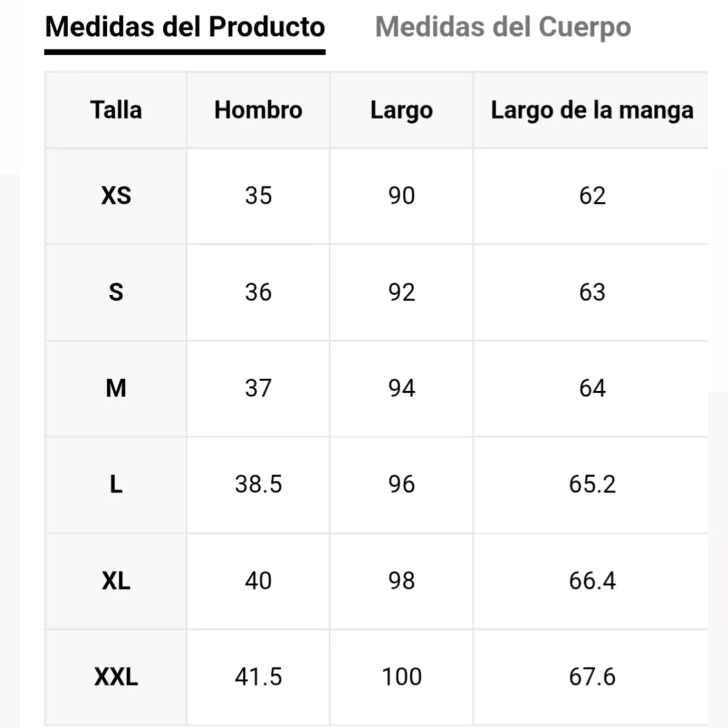The image size is (728, 728).
Task: Click the Hombro column header
Action: pyautogui.click(x=258, y=110)
